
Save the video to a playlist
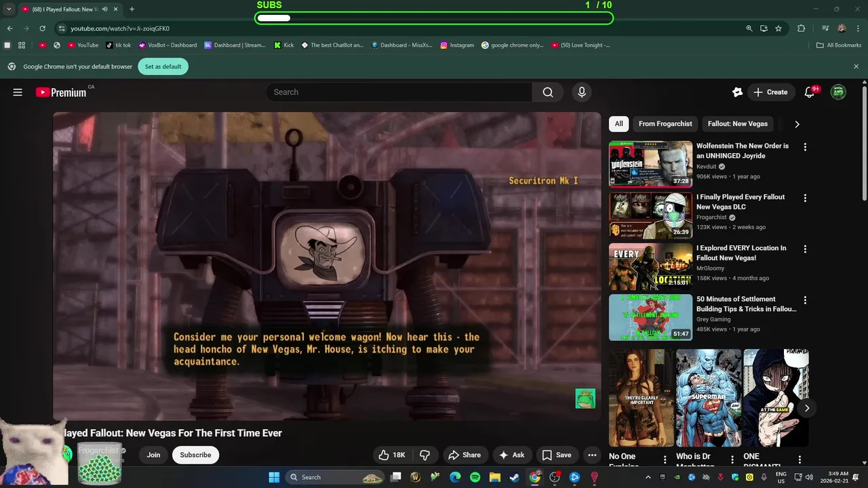(x=557, y=455)
